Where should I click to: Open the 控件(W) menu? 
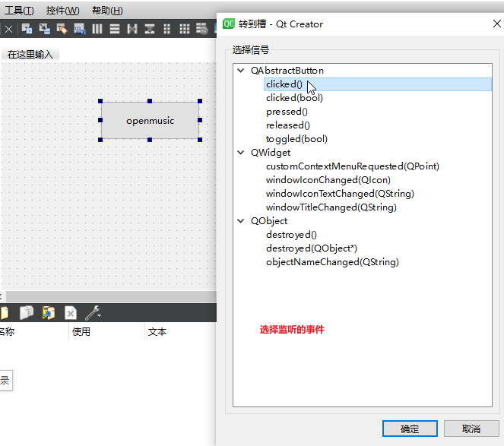pos(62,11)
